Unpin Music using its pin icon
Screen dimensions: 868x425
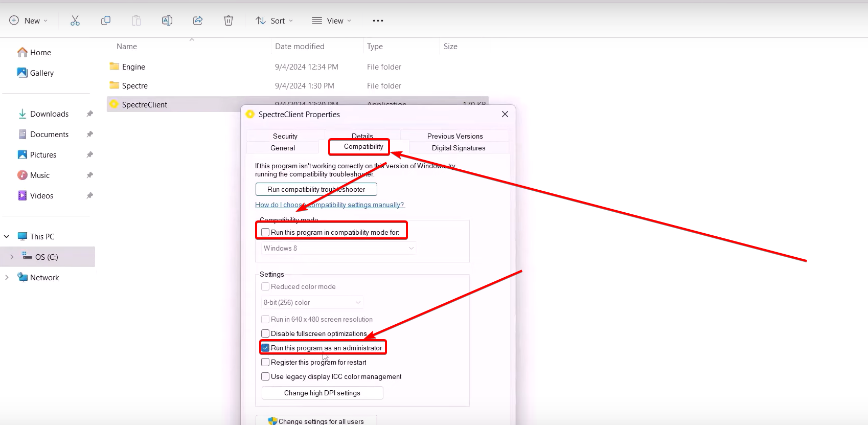click(x=89, y=175)
